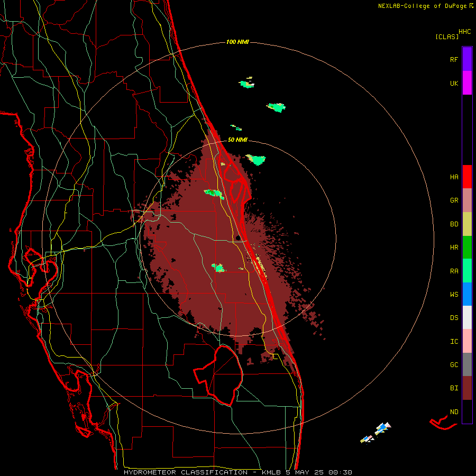
Task: Click the 00:30 timestamp
Action: click(x=340, y=472)
